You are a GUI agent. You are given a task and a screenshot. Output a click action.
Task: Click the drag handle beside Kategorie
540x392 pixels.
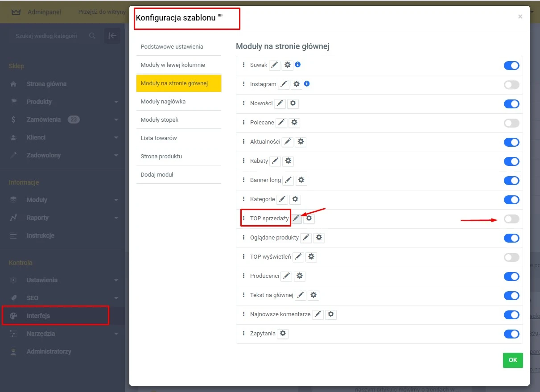pyautogui.click(x=243, y=199)
